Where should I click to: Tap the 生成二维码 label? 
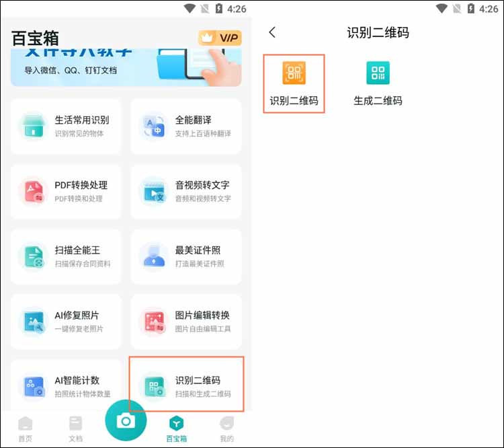378,101
